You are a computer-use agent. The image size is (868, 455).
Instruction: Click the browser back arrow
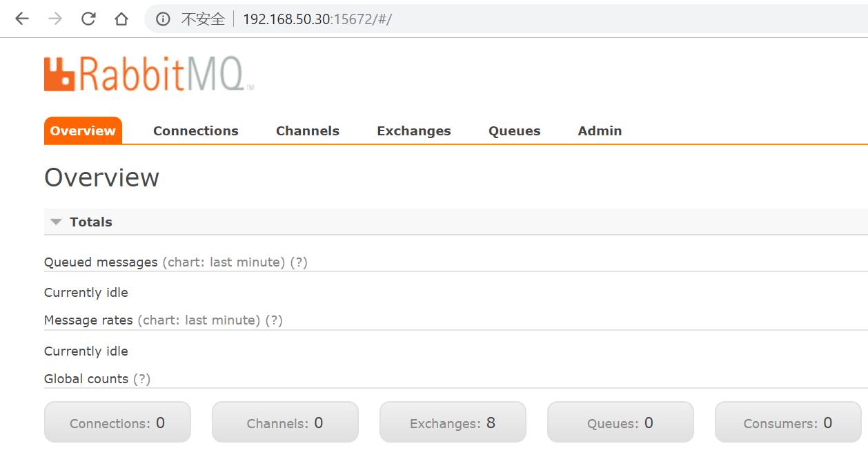click(x=22, y=19)
